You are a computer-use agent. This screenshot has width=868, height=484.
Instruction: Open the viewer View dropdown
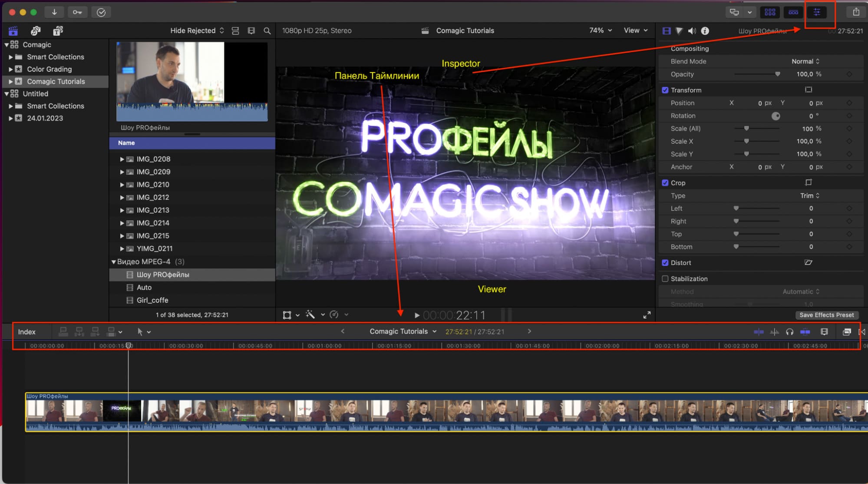(x=636, y=30)
